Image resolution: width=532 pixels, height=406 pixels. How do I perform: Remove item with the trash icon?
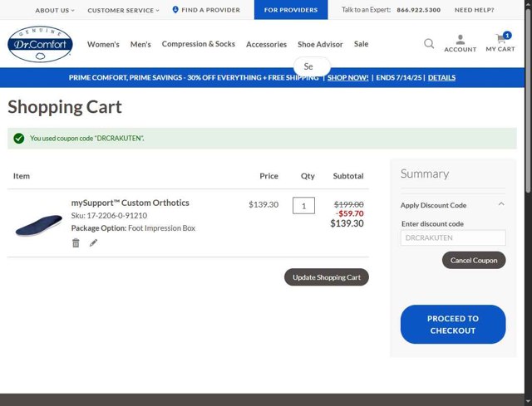pyautogui.click(x=76, y=243)
